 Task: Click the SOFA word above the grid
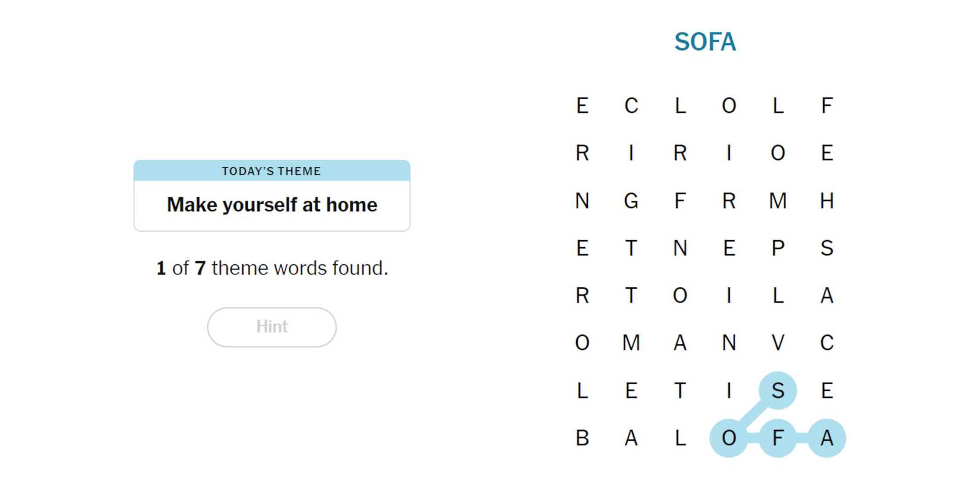tap(705, 42)
